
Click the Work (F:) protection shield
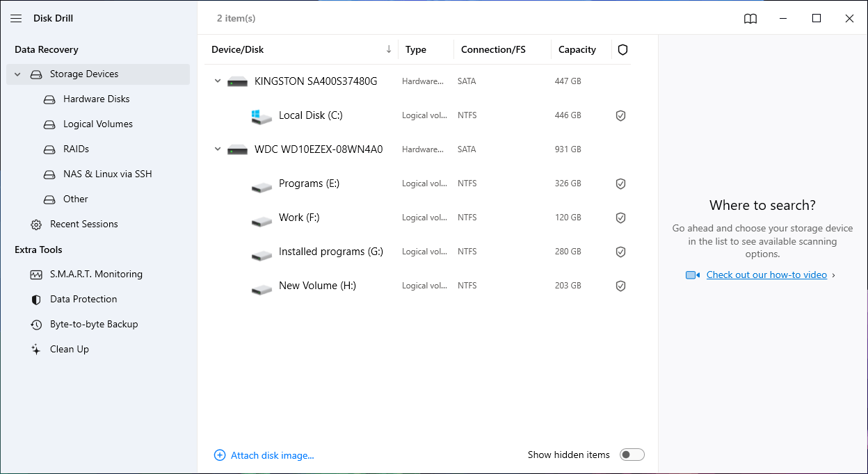tap(621, 218)
